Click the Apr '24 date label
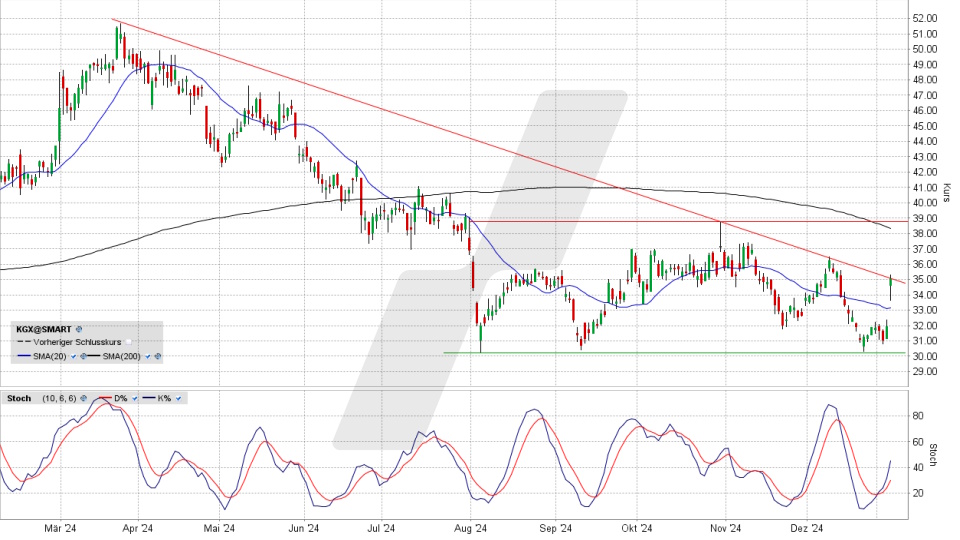The height and width of the screenshot is (540, 960). 138,528
